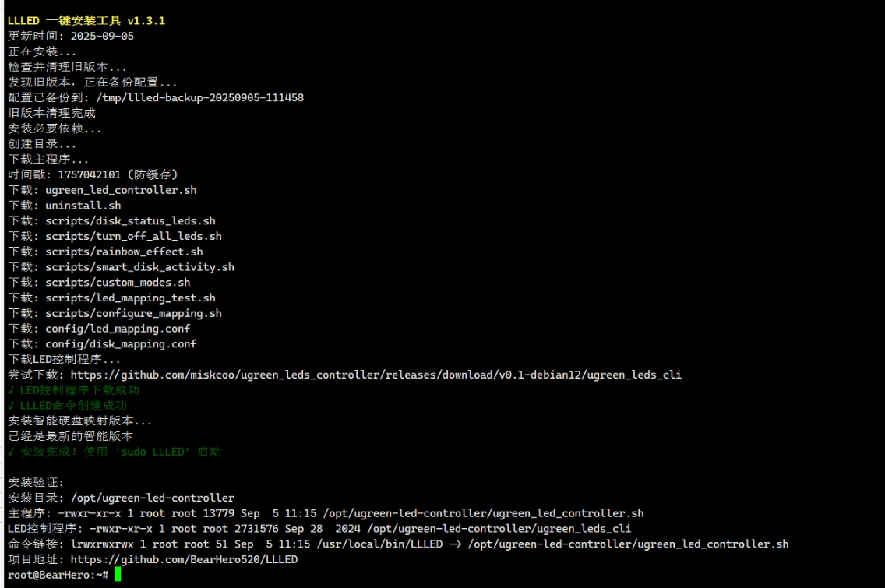Click the /usr/local/bin/LLLED symlink path
The height and width of the screenshot is (588, 885).
coord(379,544)
